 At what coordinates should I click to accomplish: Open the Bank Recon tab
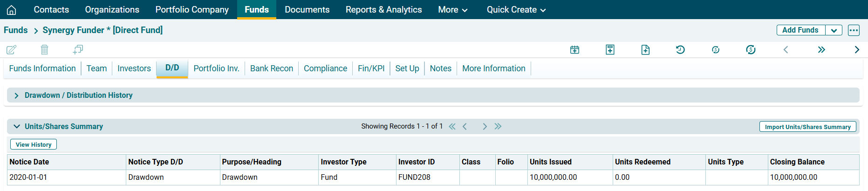click(x=272, y=68)
